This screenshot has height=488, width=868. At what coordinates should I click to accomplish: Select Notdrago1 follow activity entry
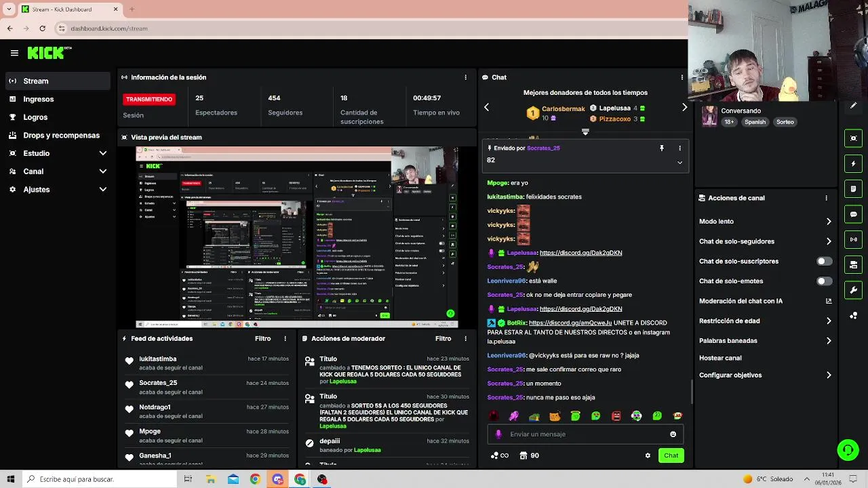pos(206,411)
